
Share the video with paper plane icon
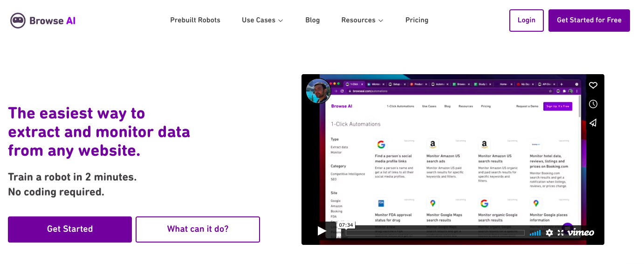pos(593,123)
